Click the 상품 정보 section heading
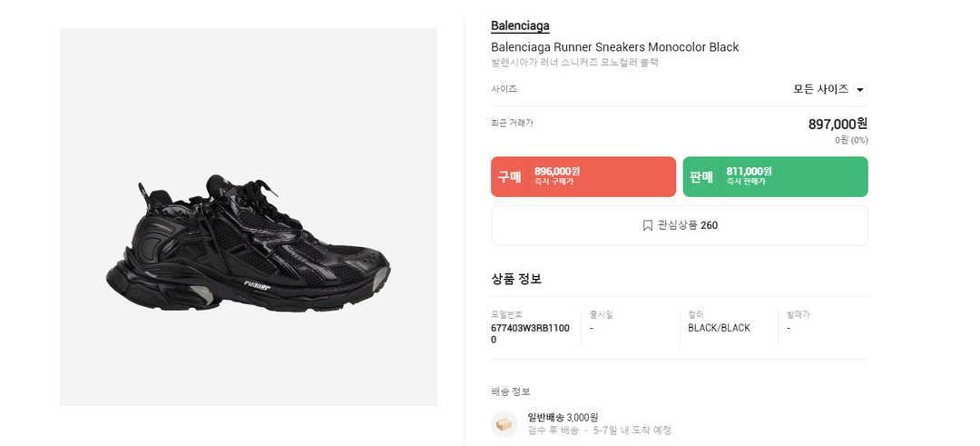The width and height of the screenshot is (980, 446). 516,279
